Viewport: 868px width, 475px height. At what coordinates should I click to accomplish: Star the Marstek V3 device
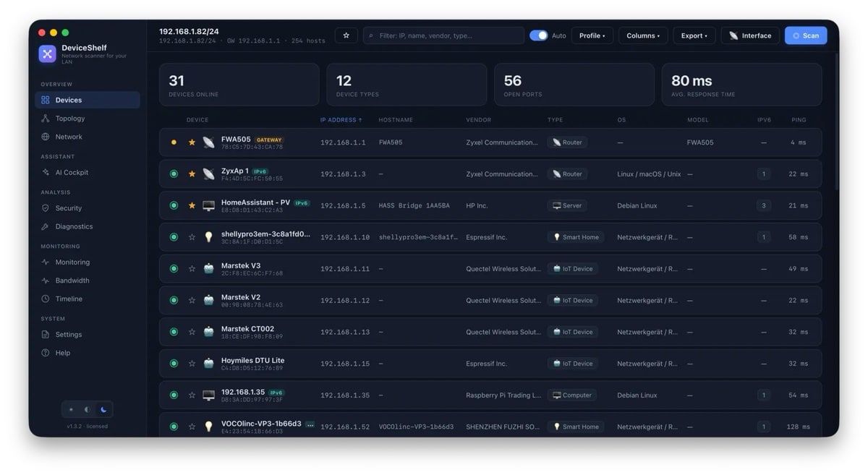click(192, 269)
